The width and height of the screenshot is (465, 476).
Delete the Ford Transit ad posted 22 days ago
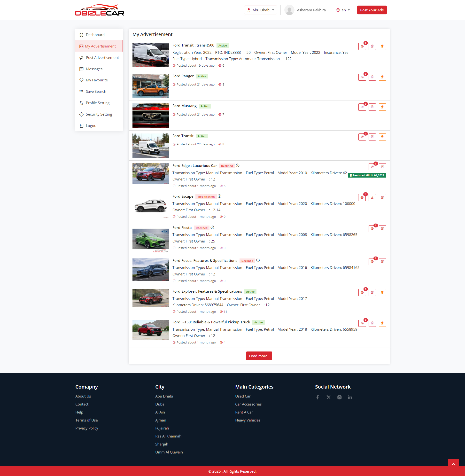pyautogui.click(x=372, y=137)
